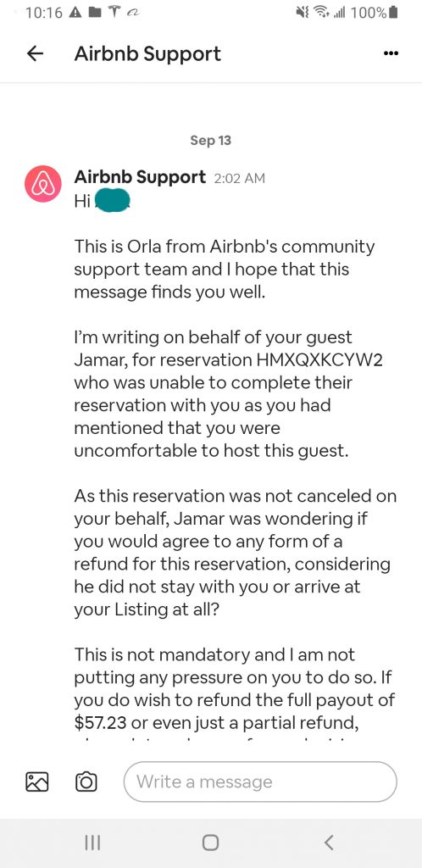This screenshot has width=422, height=868.
Task: Tap the Android back navigation chevron
Action: (329, 843)
